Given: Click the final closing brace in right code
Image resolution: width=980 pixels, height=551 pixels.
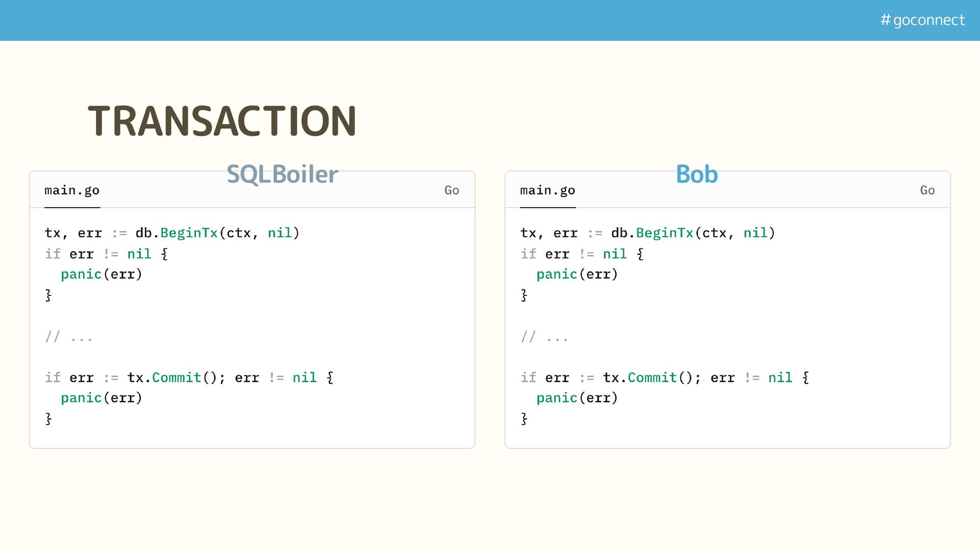Looking at the screenshot, I should click(x=524, y=419).
